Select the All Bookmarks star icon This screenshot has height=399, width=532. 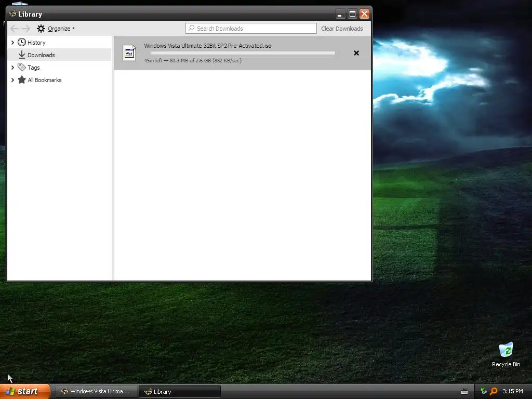click(x=22, y=79)
